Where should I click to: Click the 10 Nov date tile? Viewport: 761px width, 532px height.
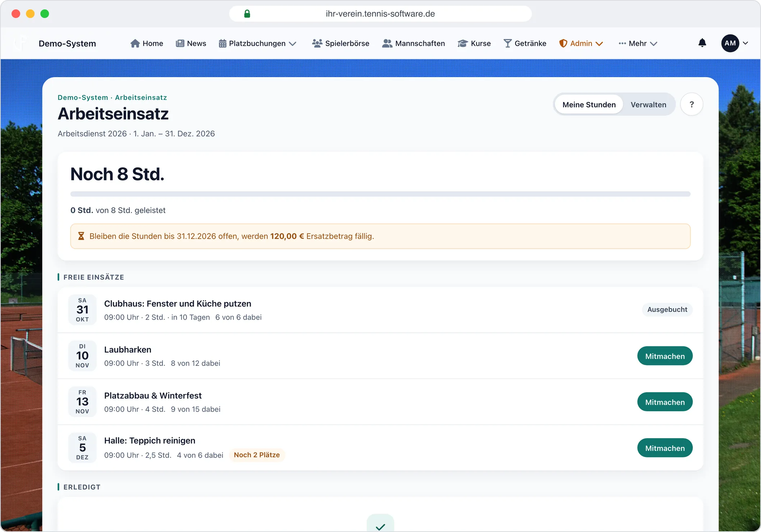point(82,356)
